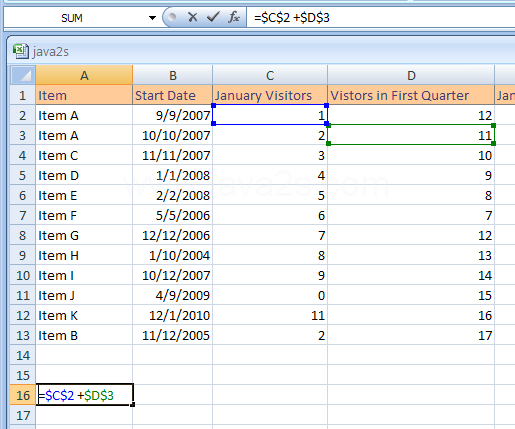The width and height of the screenshot is (515, 429).
Task: Select row 10 header
Action: [23, 275]
